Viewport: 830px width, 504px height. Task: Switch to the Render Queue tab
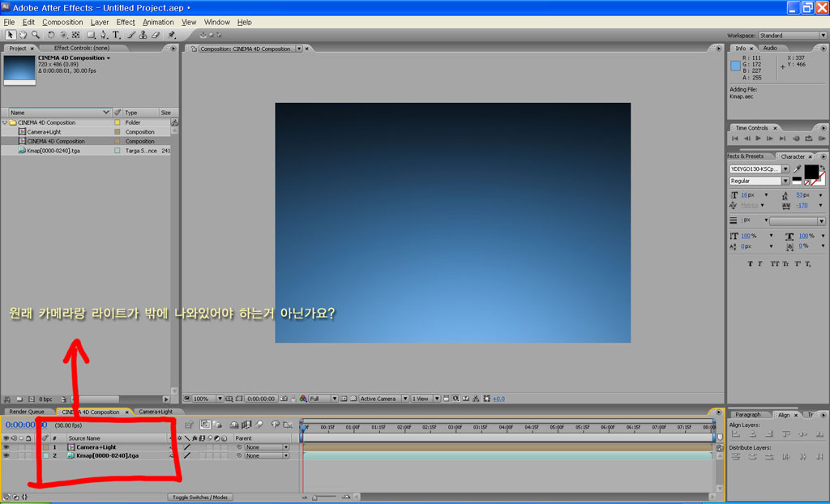tap(27, 412)
